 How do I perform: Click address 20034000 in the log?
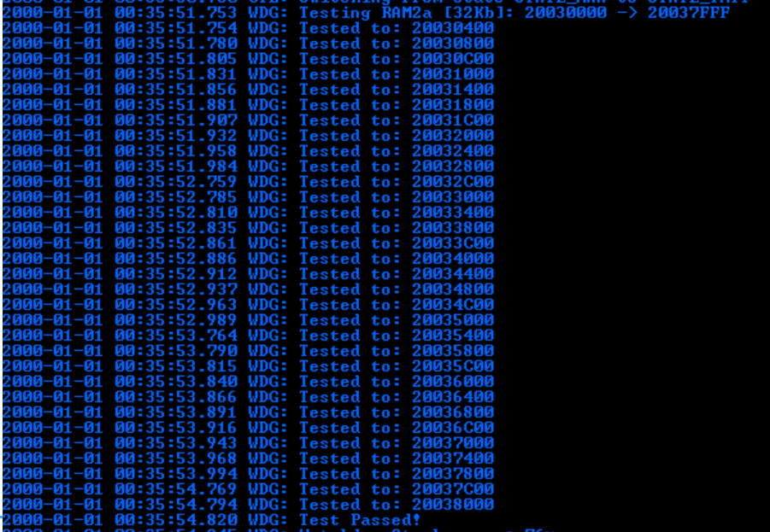[453, 258]
